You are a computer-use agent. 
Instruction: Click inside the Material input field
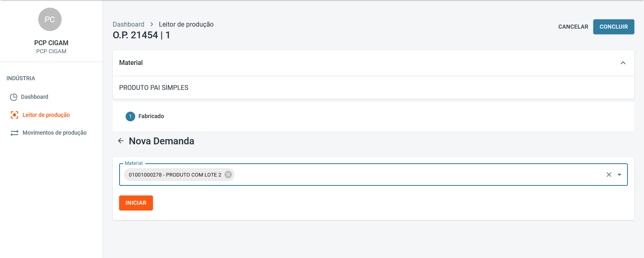pyautogui.click(x=402, y=175)
